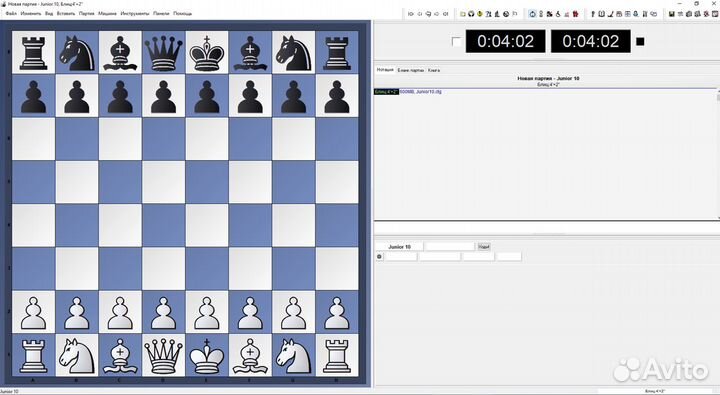Select the black rook on h8
The image size is (720, 395).
[337, 52]
